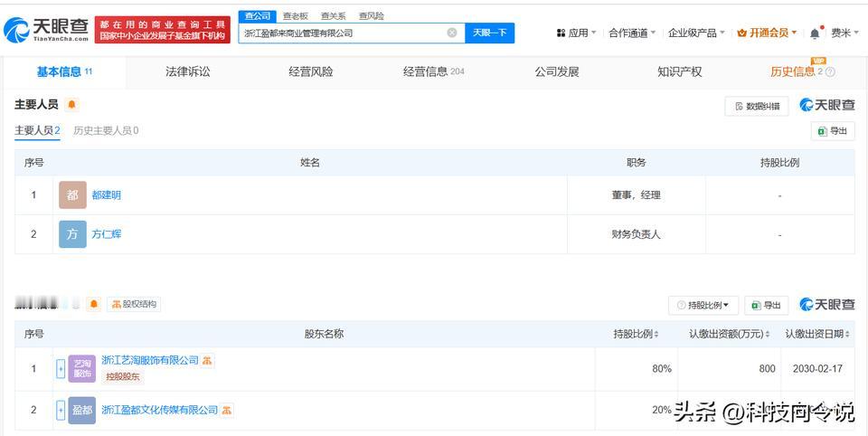
Task: Click the 800 capital amount cell
Action: tap(729, 368)
